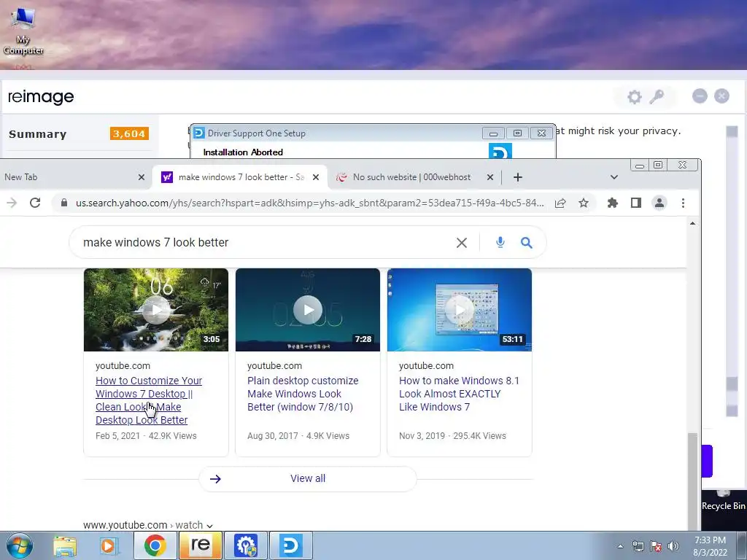Open Windows Start menu
This screenshot has height=560, width=747.
19,545
